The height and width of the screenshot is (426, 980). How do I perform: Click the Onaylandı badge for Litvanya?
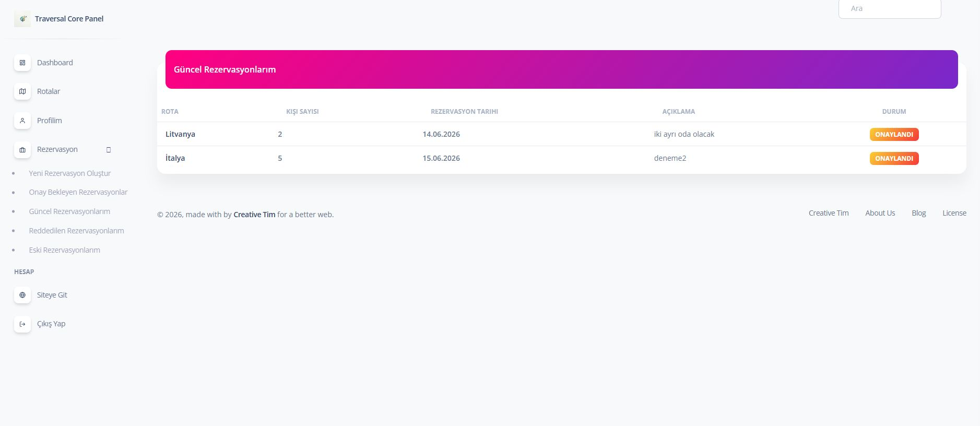(x=894, y=134)
